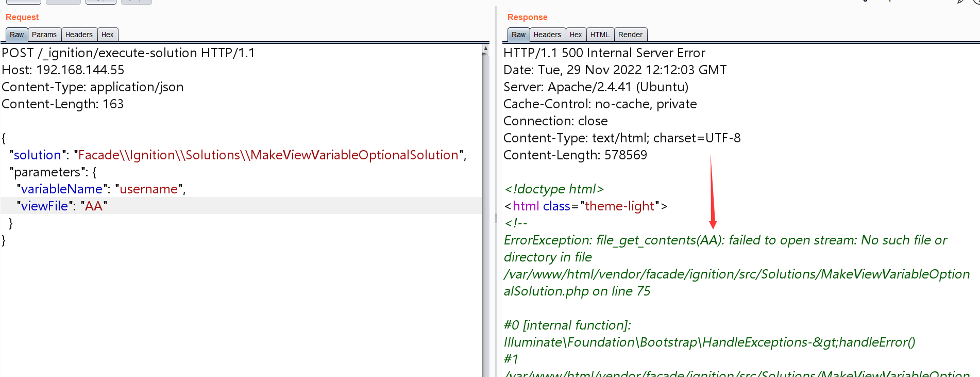The height and width of the screenshot is (377, 980).
Task: Click the Cache-Control: no-cache, private header
Action: click(x=600, y=104)
